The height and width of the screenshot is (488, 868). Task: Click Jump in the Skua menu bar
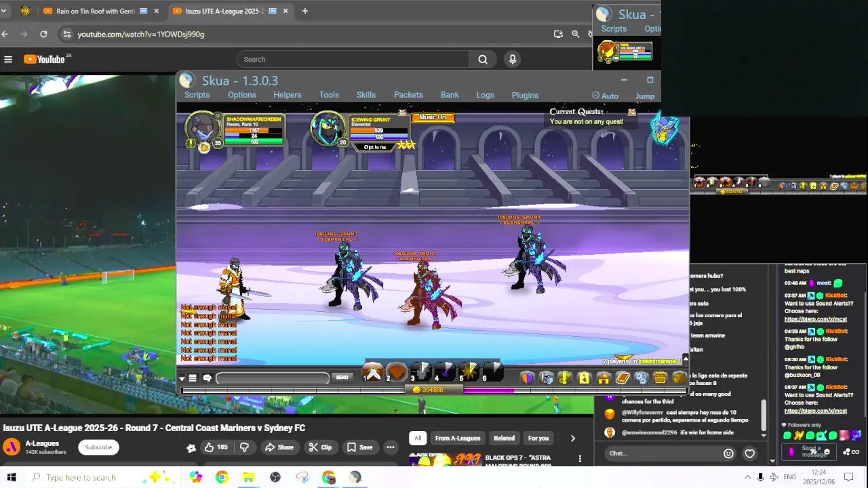click(x=645, y=96)
